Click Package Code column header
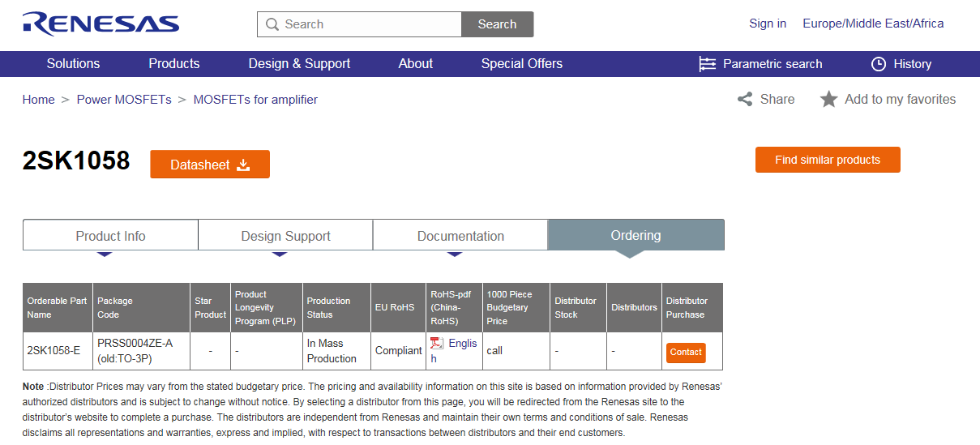980x445 pixels. (141, 308)
